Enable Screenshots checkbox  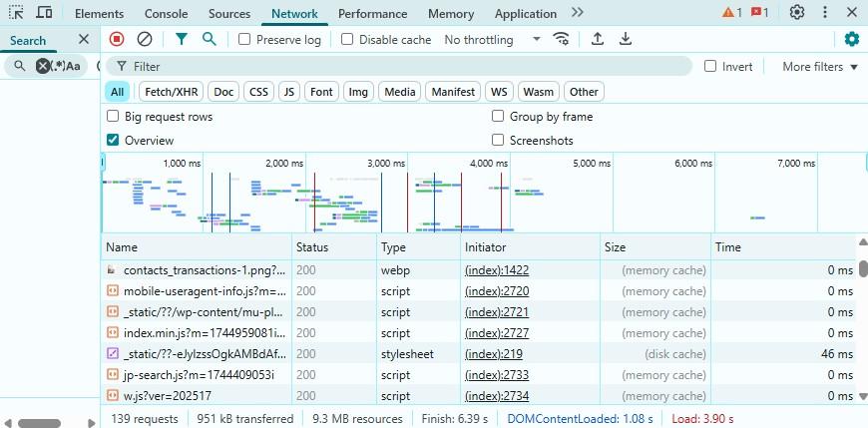click(x=498, y=140)
